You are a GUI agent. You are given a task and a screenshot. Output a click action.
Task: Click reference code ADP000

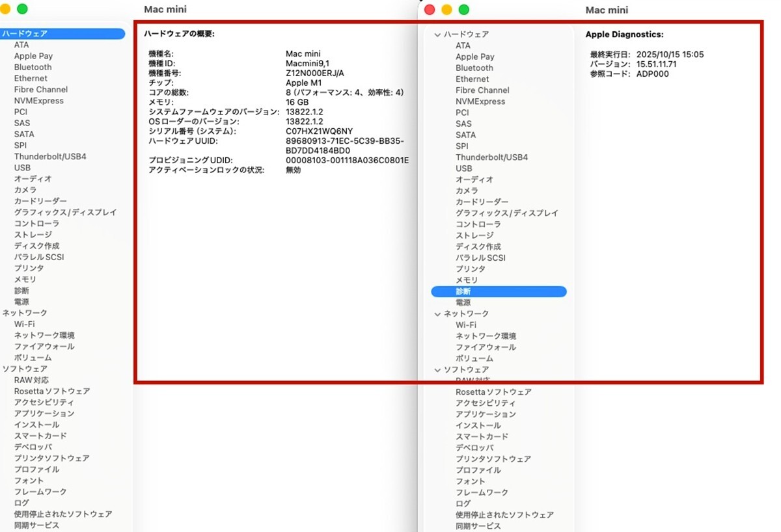(653, 74)
